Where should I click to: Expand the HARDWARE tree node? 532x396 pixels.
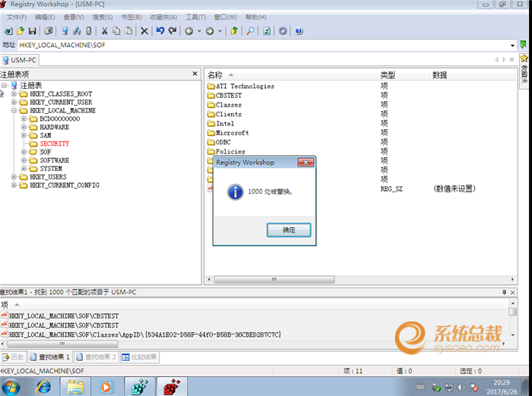(24, 127)
